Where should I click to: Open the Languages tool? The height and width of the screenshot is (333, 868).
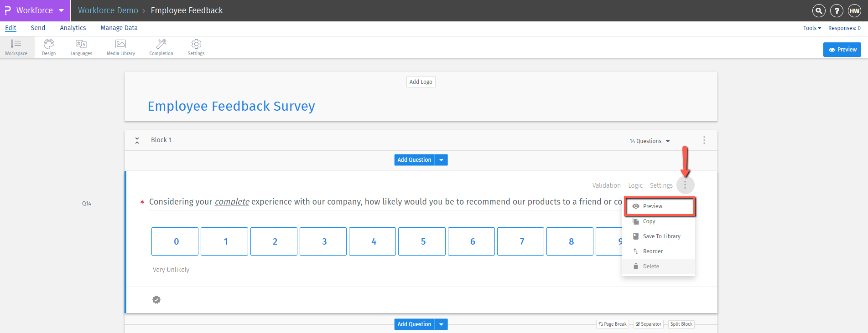tap(81, 47)
